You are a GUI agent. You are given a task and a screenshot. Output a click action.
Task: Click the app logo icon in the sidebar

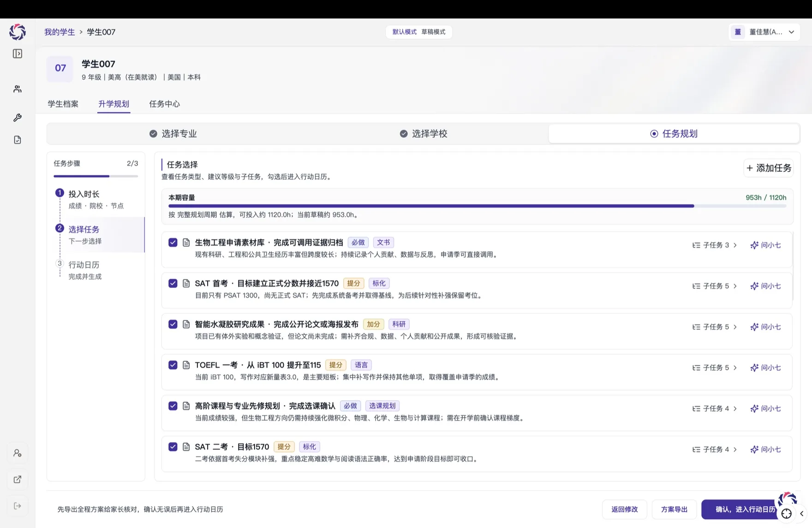18,32
